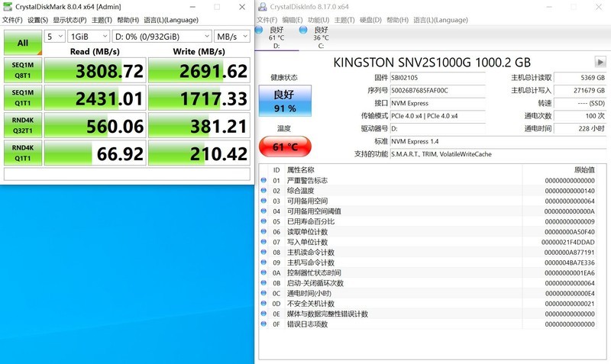The width and height of the screenshot is (611, 364).
Task: Click the power-on count value 100 次
Action: point(580,116)
